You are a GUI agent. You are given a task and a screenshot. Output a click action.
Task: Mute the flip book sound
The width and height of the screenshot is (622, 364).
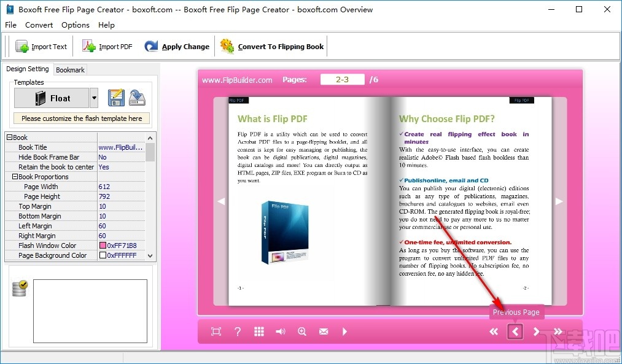(x=280, y=331)
